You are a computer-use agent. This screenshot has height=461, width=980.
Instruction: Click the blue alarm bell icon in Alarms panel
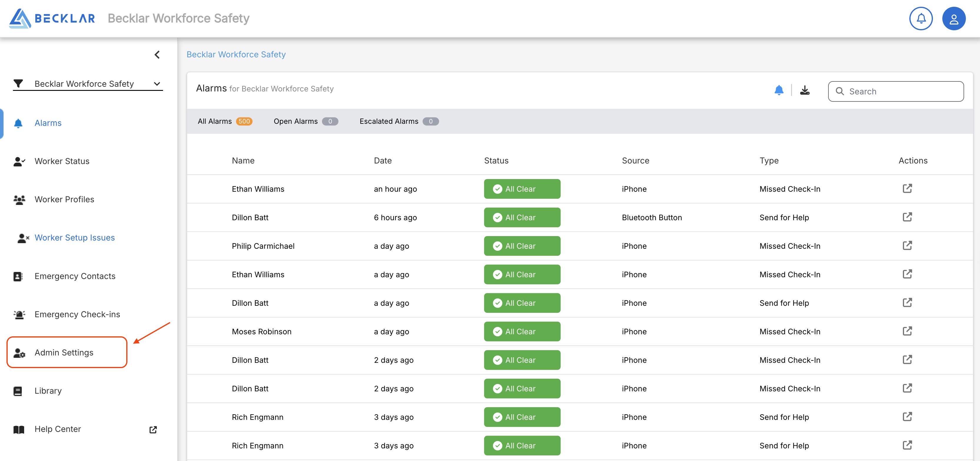[x=779, y=90]
